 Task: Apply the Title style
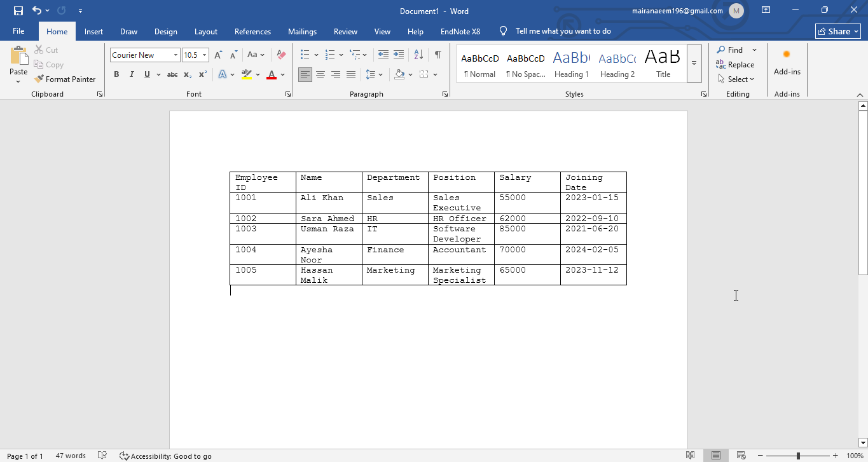click(x=663, y=64)
